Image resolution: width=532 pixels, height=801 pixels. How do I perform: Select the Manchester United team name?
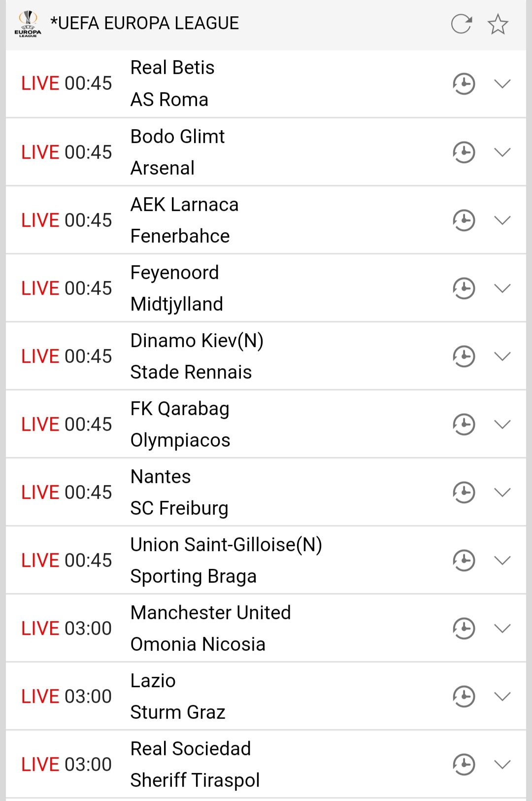coord(210,613)
